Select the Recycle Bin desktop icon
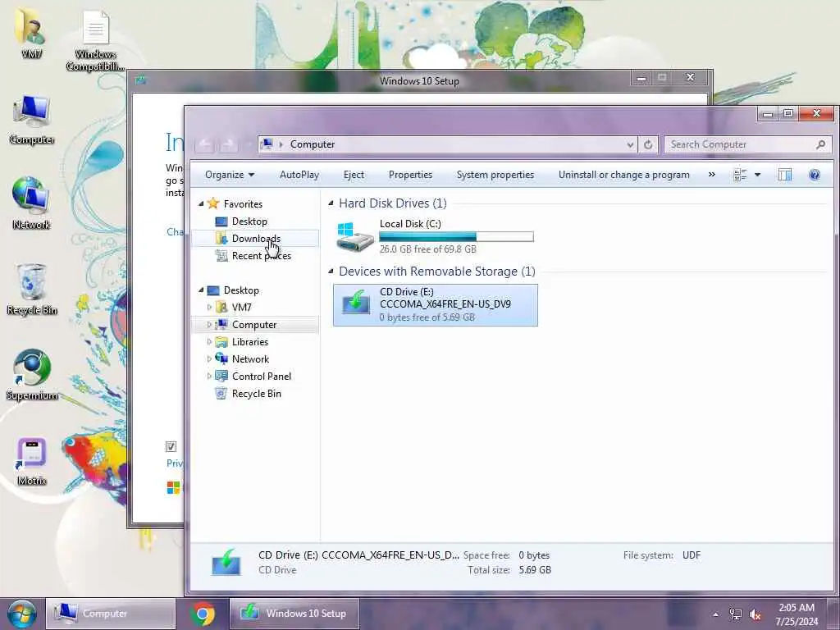Screen dimensions: 840x630 pos(31,282)
